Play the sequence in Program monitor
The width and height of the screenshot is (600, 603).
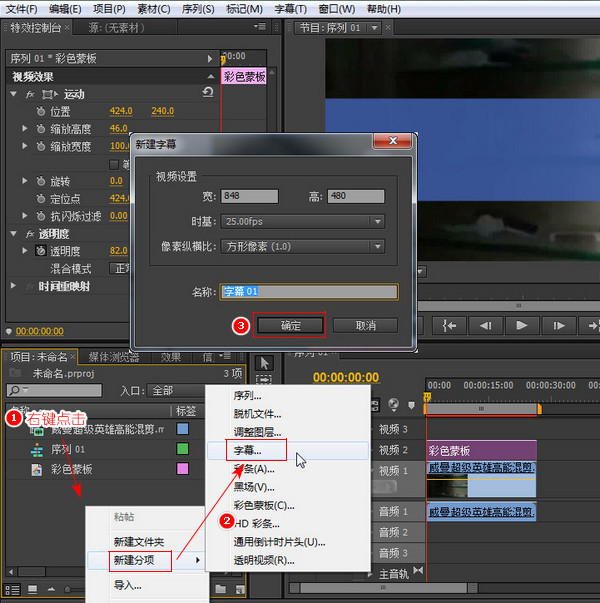(522, 326)
